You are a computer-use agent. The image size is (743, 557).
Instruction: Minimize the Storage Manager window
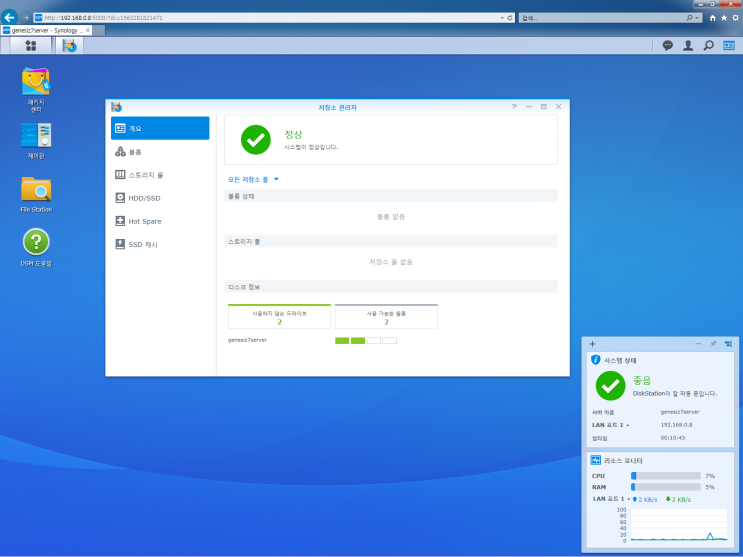click(529, 107)
